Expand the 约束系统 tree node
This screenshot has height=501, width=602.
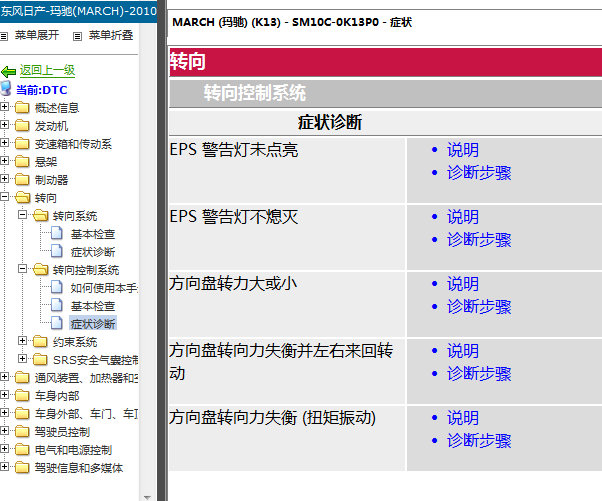[22, 341]
